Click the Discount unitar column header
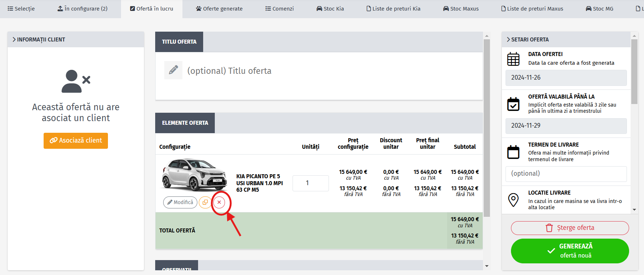This screenshot has height=275, width=644. click(x=391, y=144)
